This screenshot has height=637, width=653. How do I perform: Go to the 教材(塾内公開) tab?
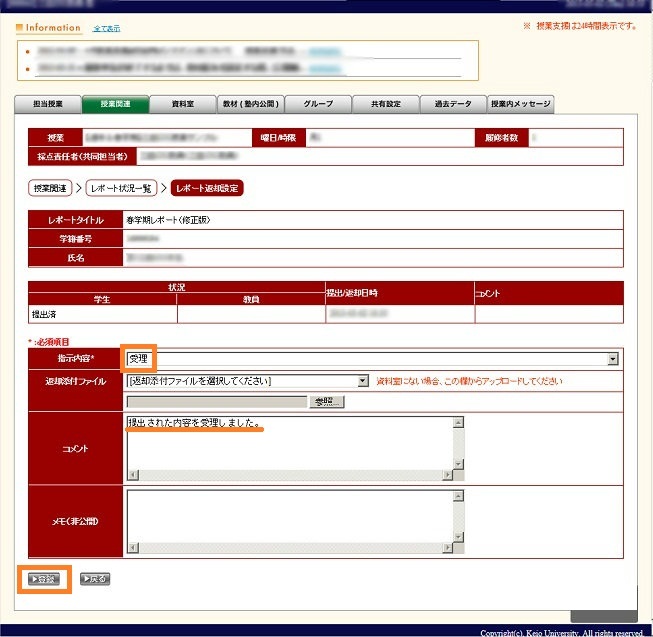tap(251, 104)
